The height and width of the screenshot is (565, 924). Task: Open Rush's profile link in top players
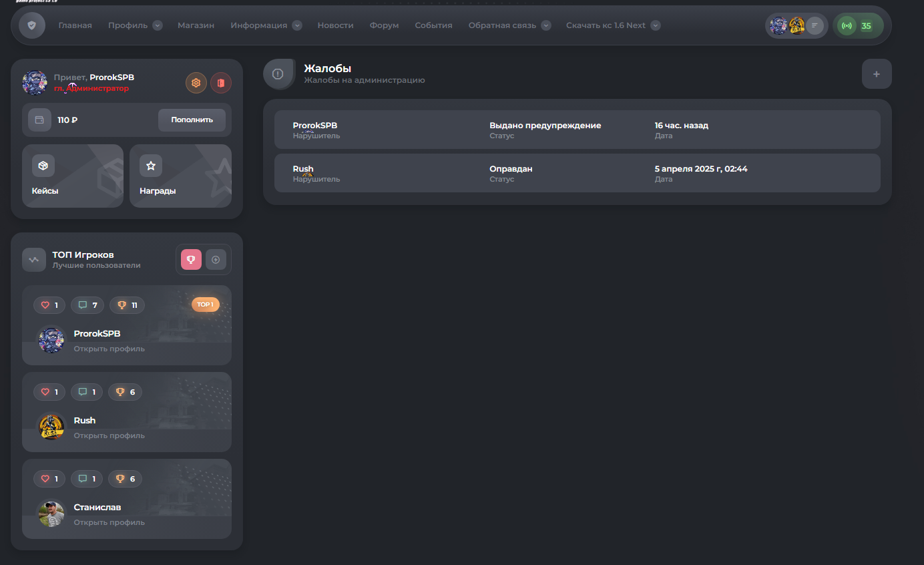pyautogui.click(x=109, y=435)
